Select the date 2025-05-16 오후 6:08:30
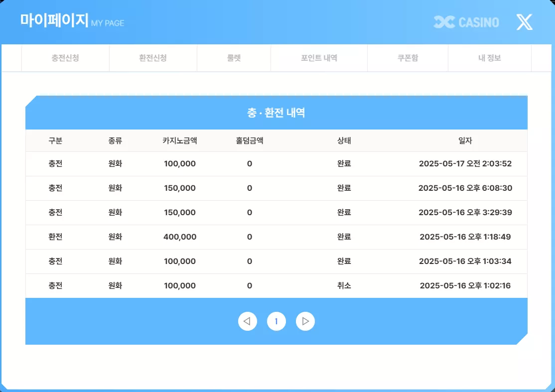This screenshot has height=392, width=555. coord(465,188)
